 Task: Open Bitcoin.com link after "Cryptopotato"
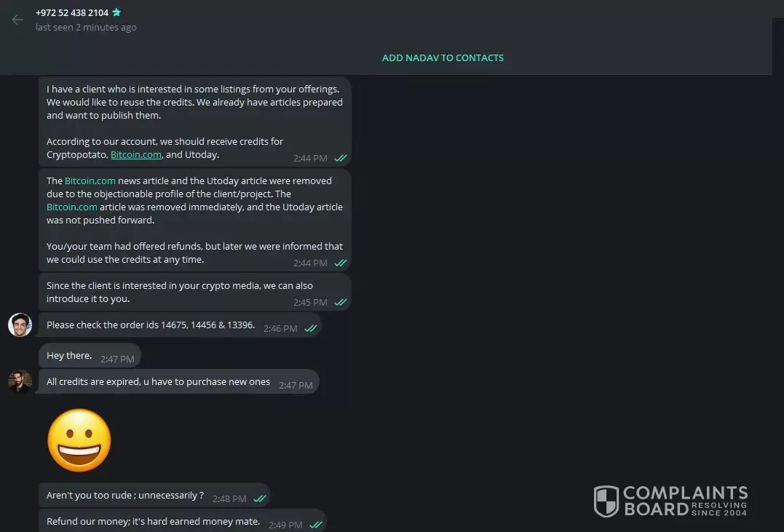[x=136, y=155]
